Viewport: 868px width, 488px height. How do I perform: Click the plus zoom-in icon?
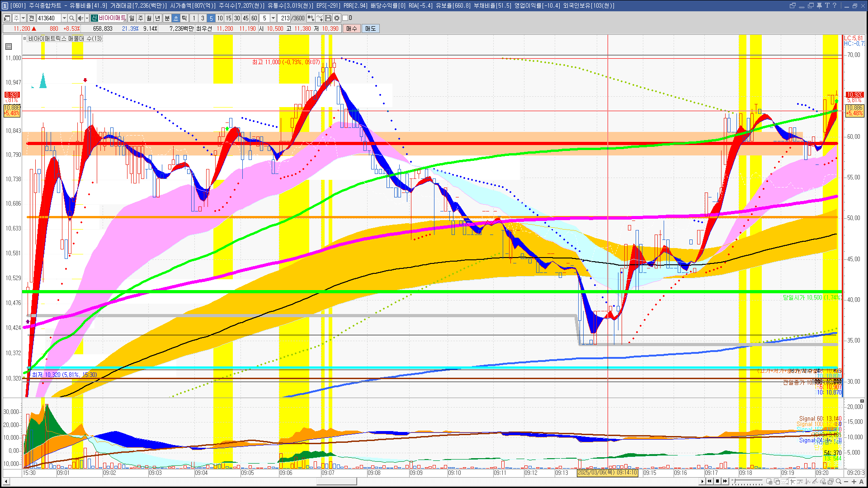click(854, 481)
